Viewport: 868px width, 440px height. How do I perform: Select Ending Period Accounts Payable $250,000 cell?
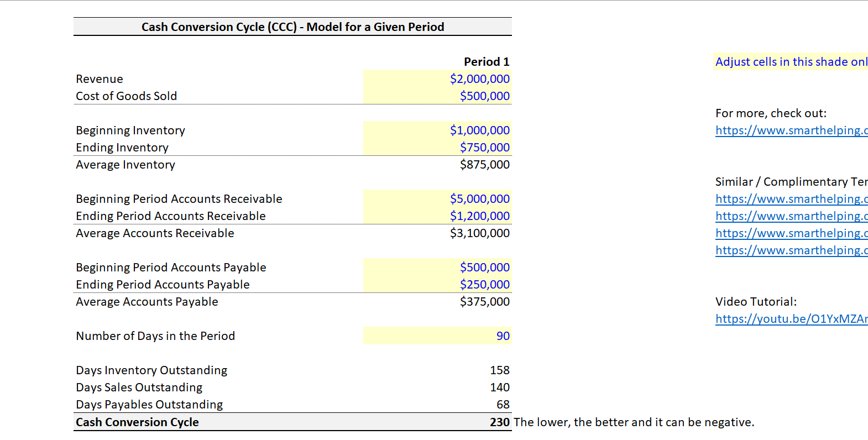(437, 284)
